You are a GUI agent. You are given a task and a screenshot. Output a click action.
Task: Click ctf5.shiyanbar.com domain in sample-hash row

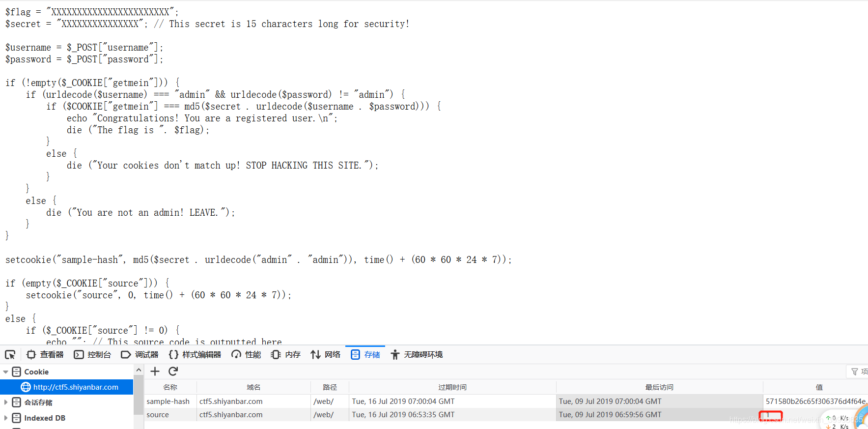pos(231,401)
